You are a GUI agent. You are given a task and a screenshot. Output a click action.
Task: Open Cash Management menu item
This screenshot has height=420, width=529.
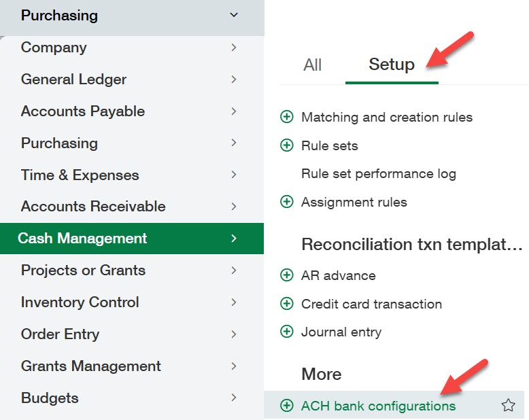82,239
